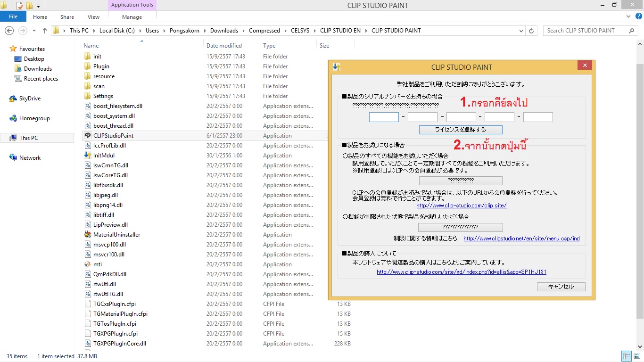Click the first serial number field

click(x=384, y=117)
